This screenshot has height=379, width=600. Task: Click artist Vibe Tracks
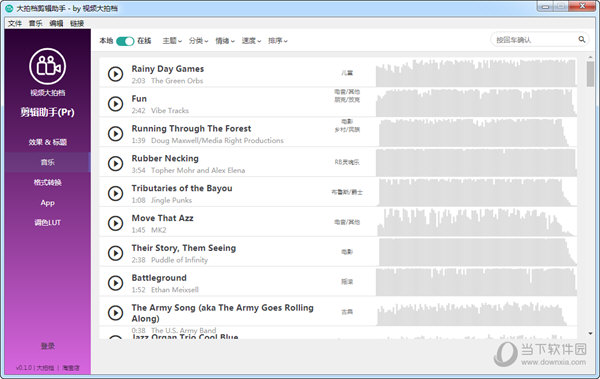click(170, 111)
